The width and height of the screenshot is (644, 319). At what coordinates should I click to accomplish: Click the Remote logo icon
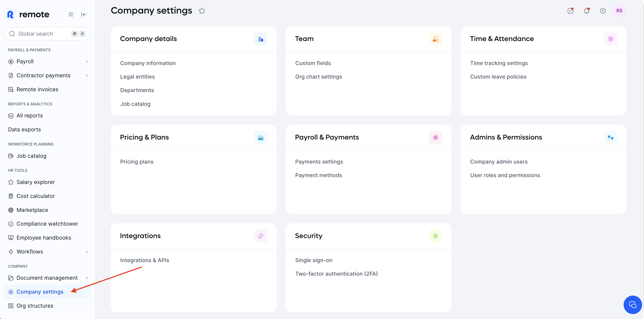coord(10,15)
